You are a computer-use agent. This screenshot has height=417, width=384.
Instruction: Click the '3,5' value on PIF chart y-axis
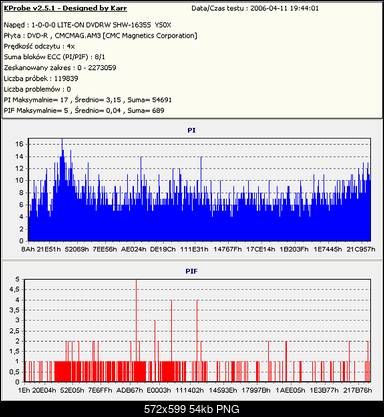pyautogui.click(x=15, y=310)
